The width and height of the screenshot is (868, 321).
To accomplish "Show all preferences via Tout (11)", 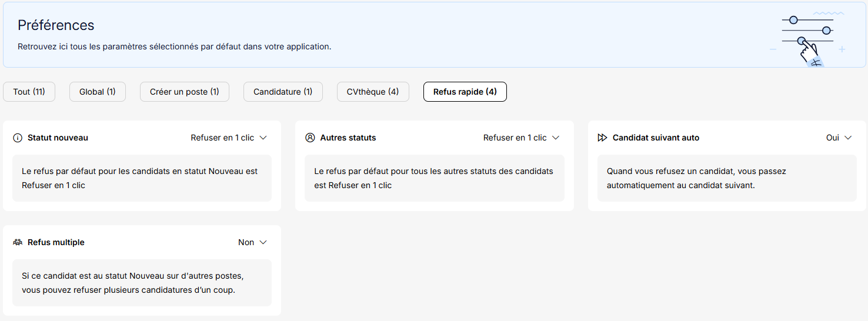I will (x=29, y=92).
